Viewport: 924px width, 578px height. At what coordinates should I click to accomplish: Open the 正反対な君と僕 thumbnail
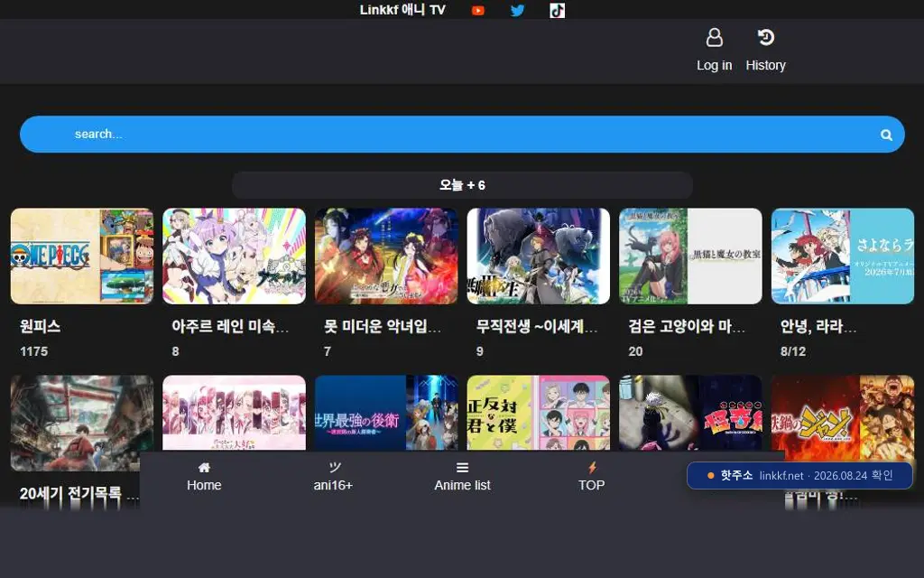click(x=538, y=413)
